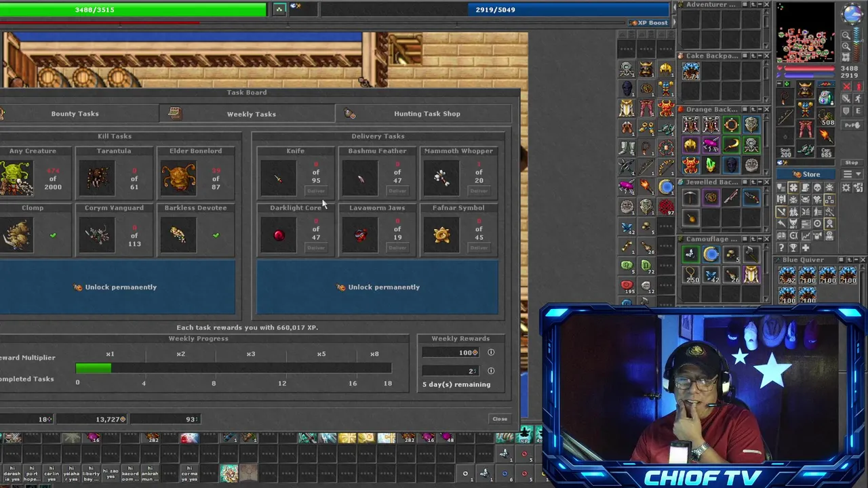Click the circular target icon
868x488 pixels.
click(818, 224)
